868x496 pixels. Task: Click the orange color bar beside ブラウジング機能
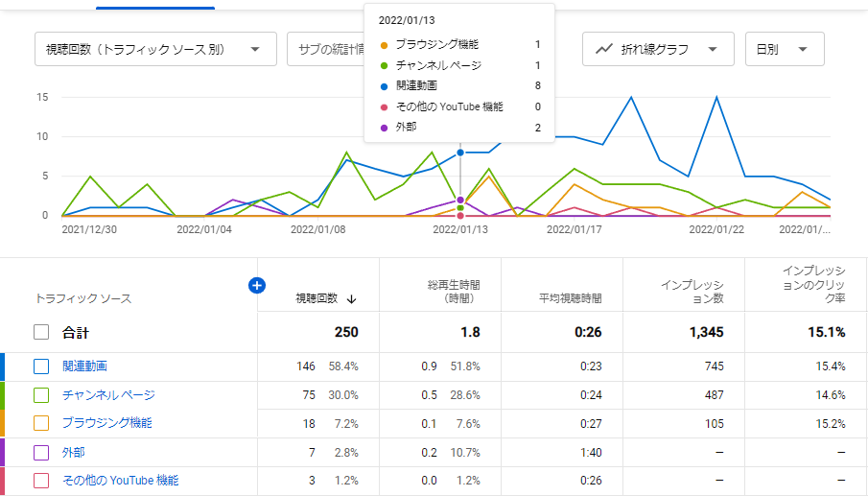(3, 423)
